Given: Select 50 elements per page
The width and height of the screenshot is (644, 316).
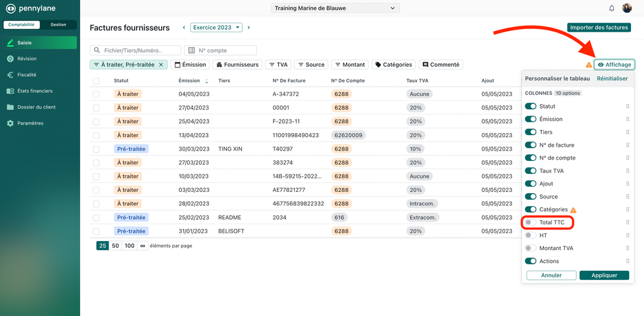Looking at the screenshot, I should click(116, 246).
